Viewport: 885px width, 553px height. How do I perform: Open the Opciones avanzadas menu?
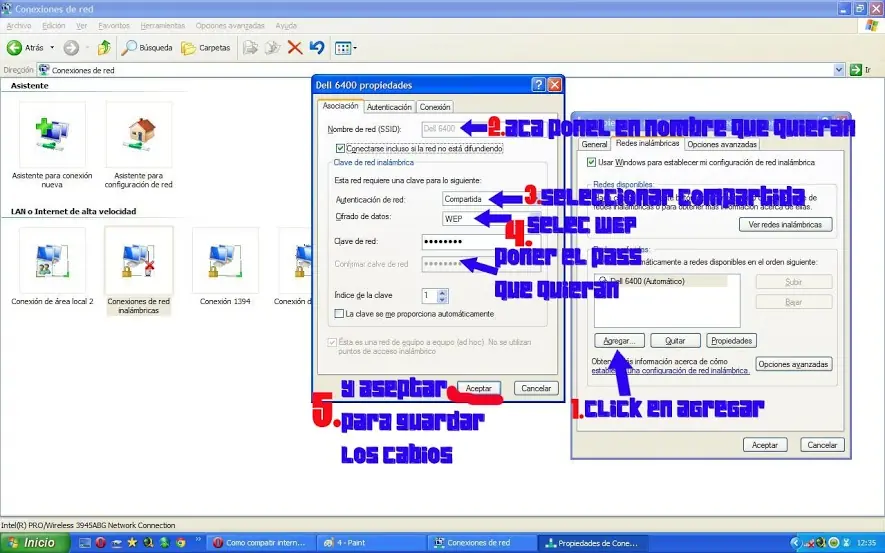[x=230, y=26]
